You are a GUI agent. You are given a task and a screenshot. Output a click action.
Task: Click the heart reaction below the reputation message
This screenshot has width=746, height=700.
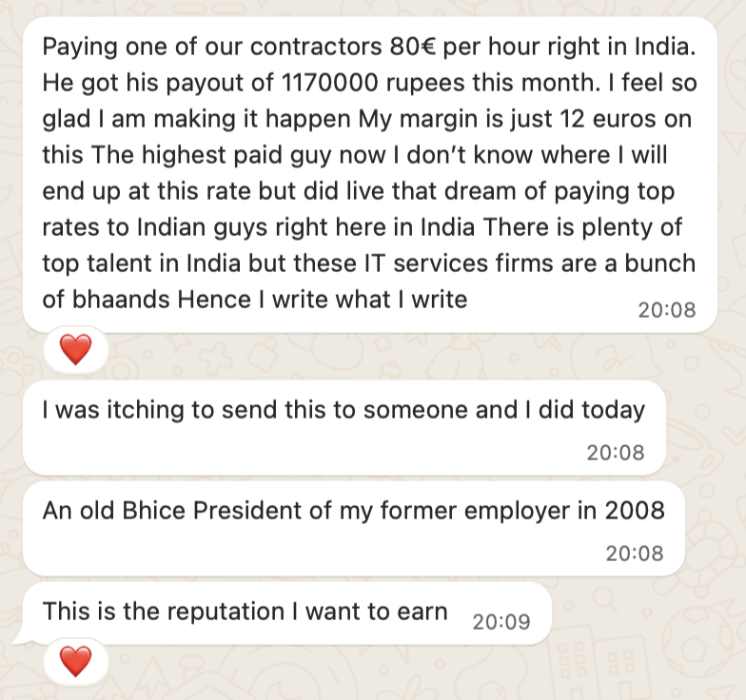pyautogui.click(x=75, y=659)
